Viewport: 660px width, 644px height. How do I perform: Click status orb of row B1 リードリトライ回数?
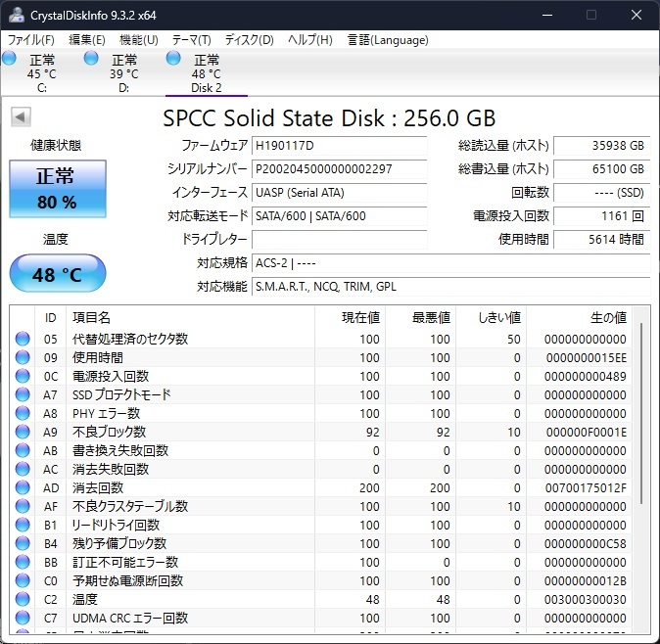(23, 525)
